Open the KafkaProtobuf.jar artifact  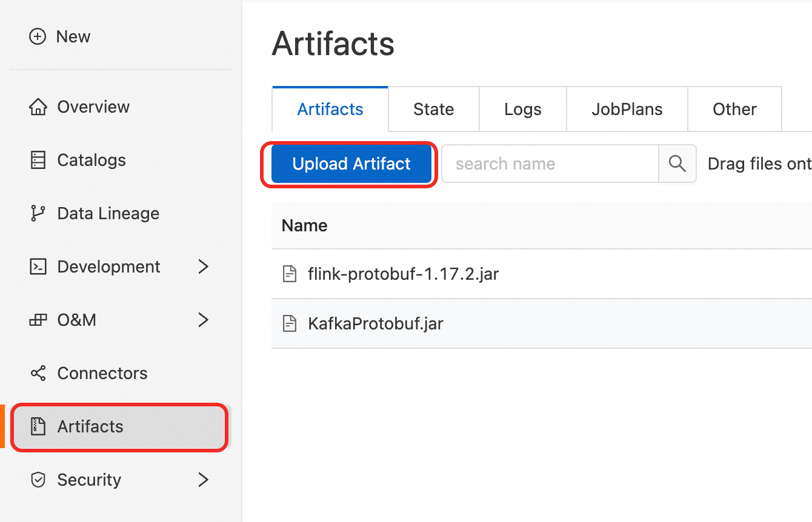(376, 324)
